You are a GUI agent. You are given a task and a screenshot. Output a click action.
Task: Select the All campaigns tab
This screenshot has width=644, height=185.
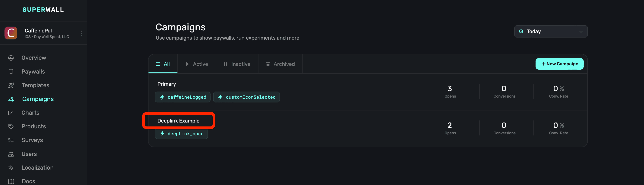163,64
